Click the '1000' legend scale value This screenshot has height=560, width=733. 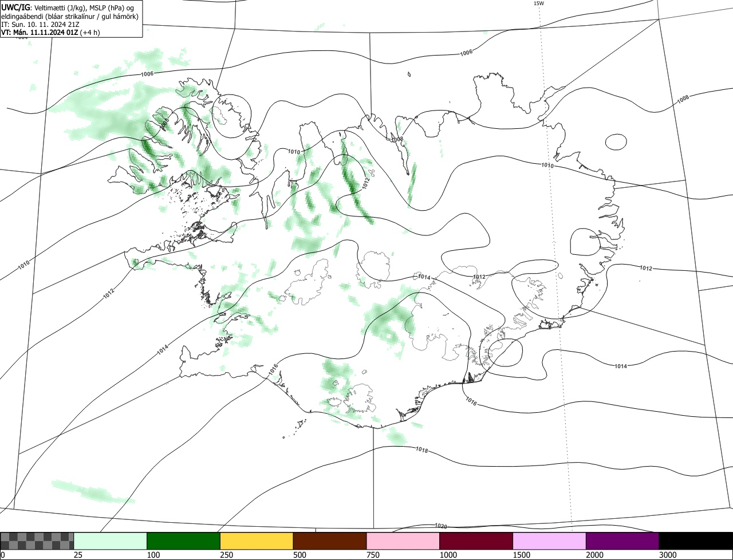click(x=450, y=555)
